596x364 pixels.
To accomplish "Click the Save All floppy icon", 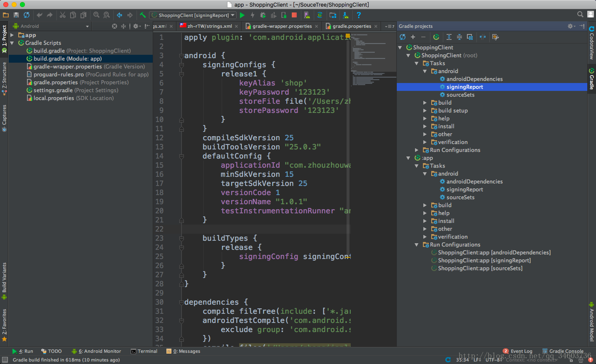I will 16,15.
